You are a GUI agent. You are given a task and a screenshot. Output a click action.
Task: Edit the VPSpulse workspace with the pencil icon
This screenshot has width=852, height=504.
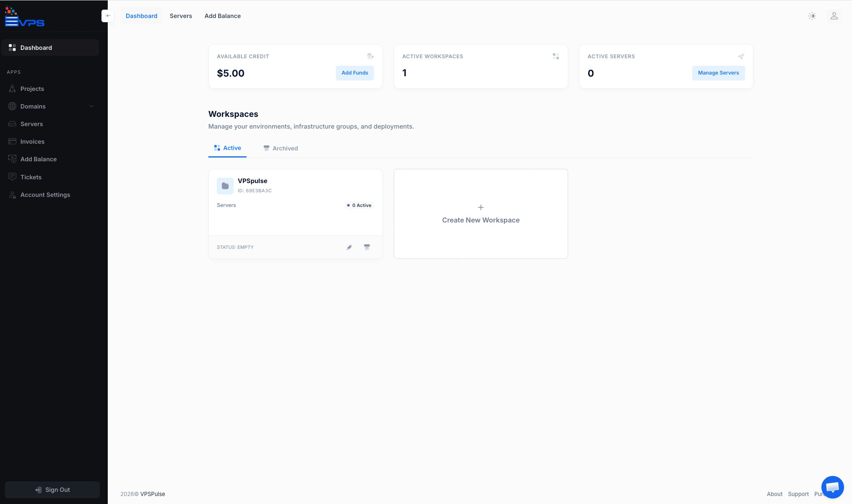pos(349,247)
